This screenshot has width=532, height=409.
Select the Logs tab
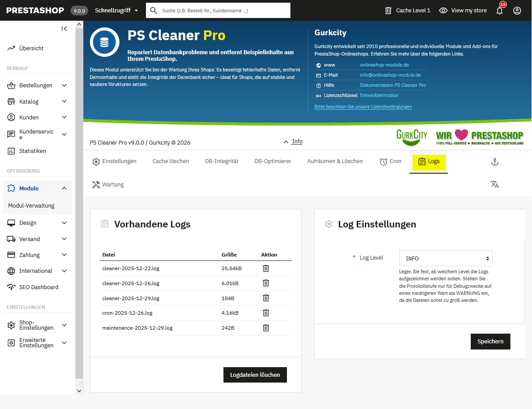pos(429,162)
